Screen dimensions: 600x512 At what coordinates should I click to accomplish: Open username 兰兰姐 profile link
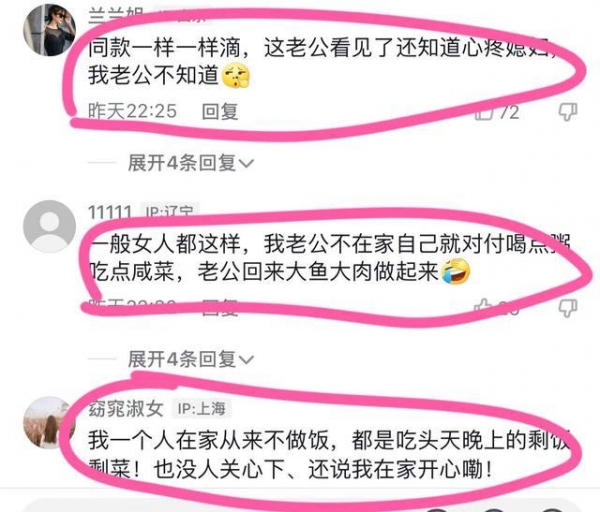116,16
